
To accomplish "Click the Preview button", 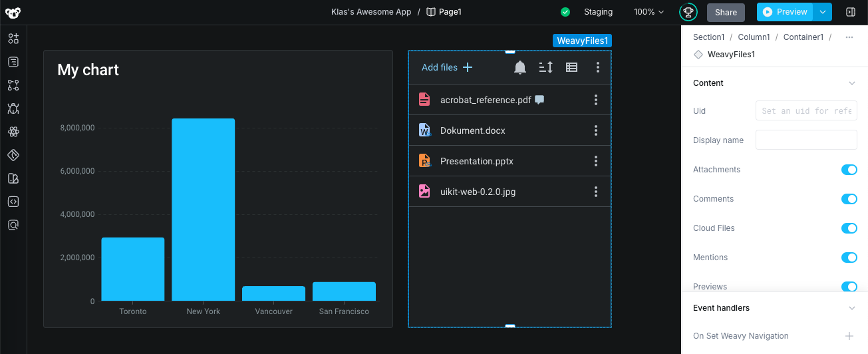I will click(786, 12).
